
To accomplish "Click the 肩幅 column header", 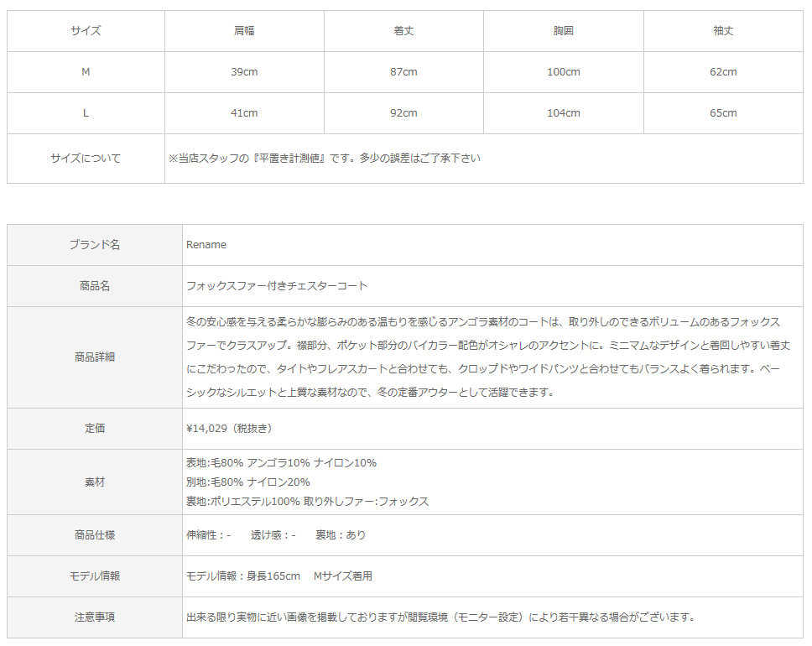I will pyautogui.click(x=244, y=31).
